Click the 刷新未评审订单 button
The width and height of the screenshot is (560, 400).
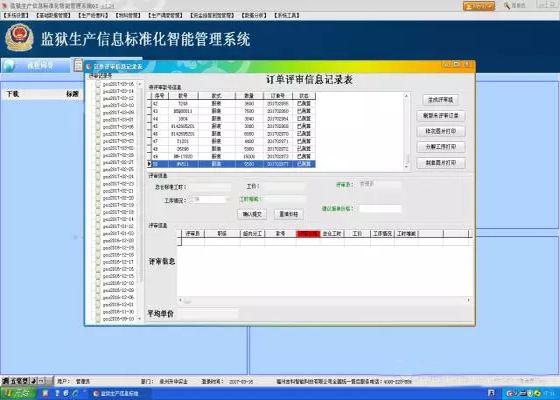[x=441, y=116]
